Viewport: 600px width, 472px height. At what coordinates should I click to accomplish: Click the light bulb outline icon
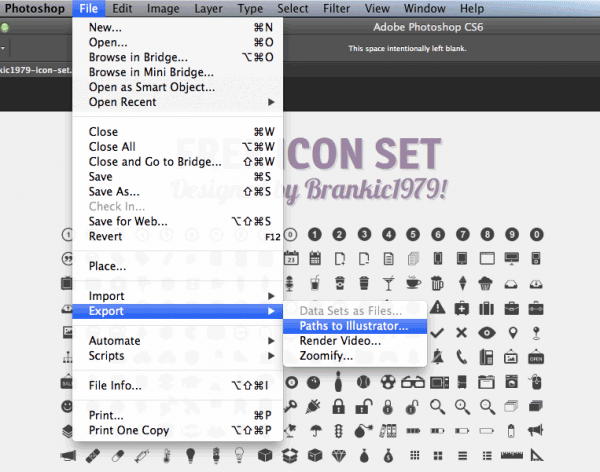pos(240,455)
